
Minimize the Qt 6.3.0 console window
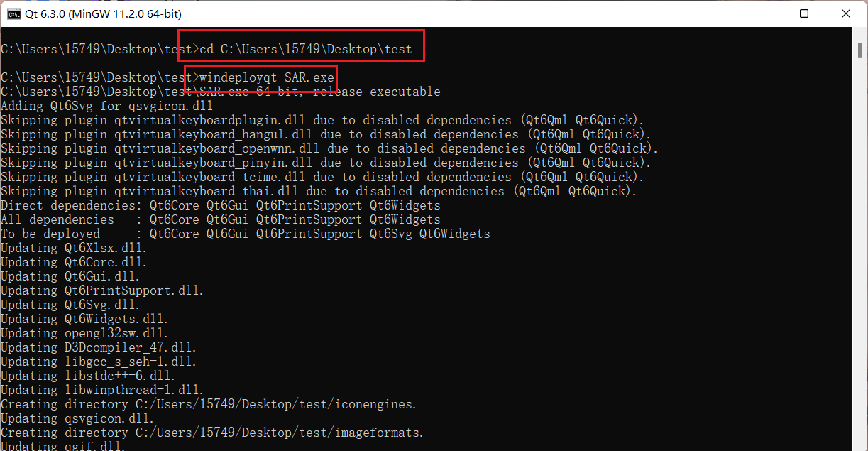[763, 13]
